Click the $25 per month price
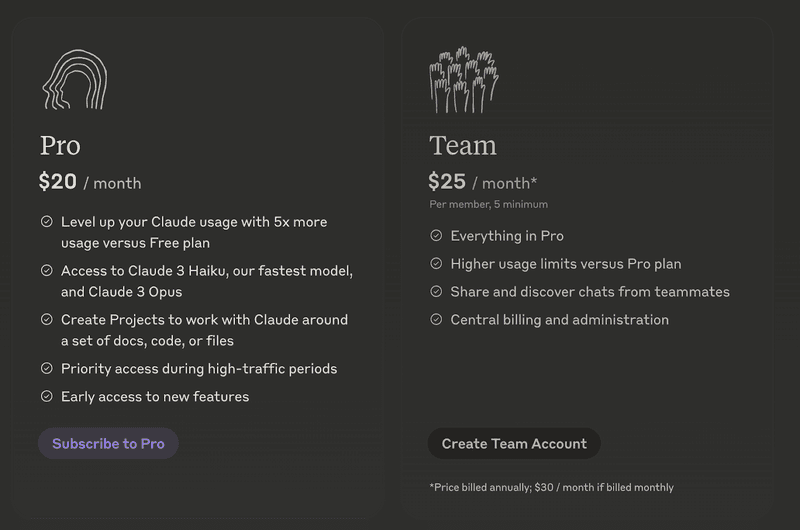Image resolution: width=800 pixels, height=530 pixels. pos(482,182)
